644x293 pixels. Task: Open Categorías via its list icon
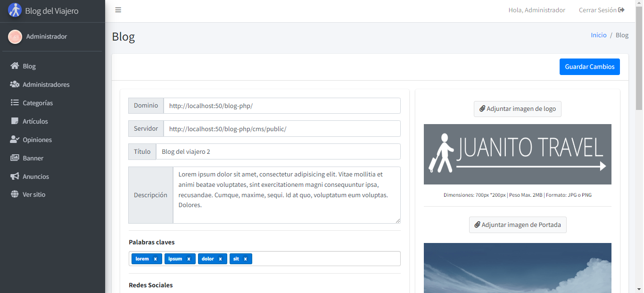coord(15,103)
